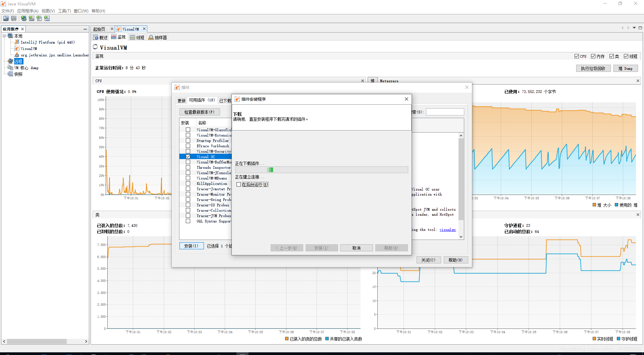
Task: Click the 堆 Dump button
Action: (626, 68)
